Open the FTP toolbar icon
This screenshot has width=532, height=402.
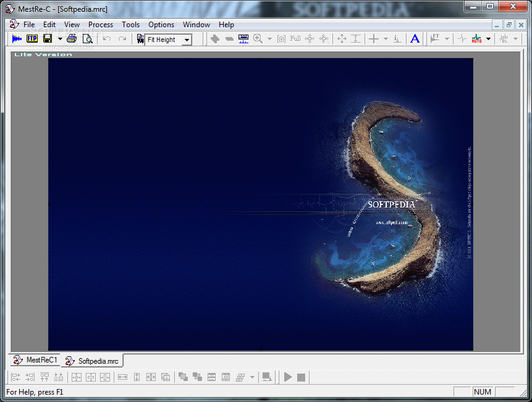32,39
